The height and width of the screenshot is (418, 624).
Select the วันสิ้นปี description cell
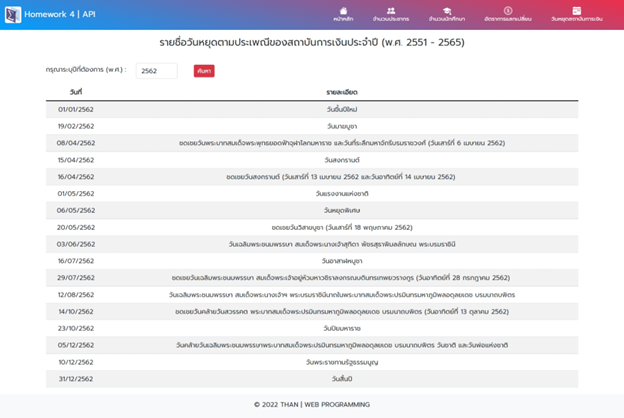pyautogui.click(x=342, y=379)
